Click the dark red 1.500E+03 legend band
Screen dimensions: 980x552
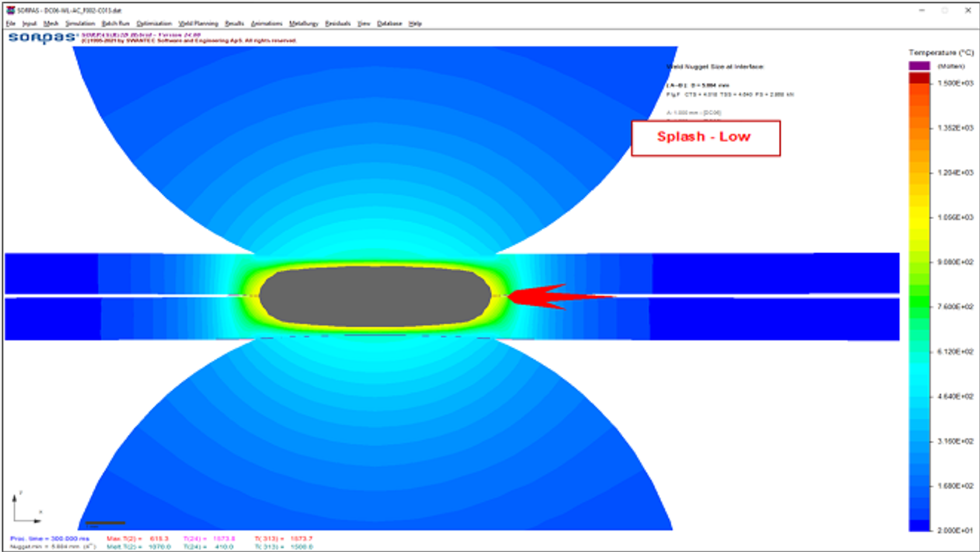coord(919,78)
